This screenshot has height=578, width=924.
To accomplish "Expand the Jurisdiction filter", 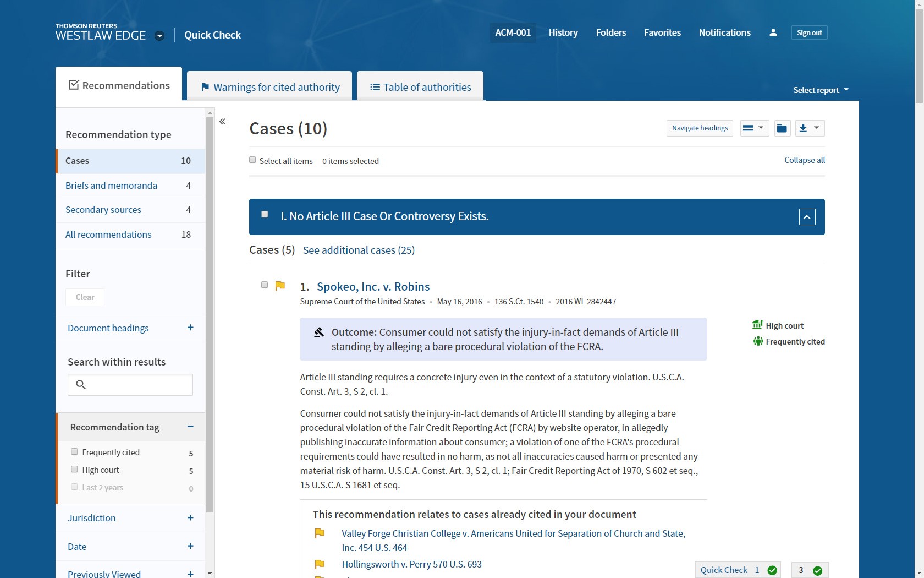I will pyautogui.click(x=190, y=518).
